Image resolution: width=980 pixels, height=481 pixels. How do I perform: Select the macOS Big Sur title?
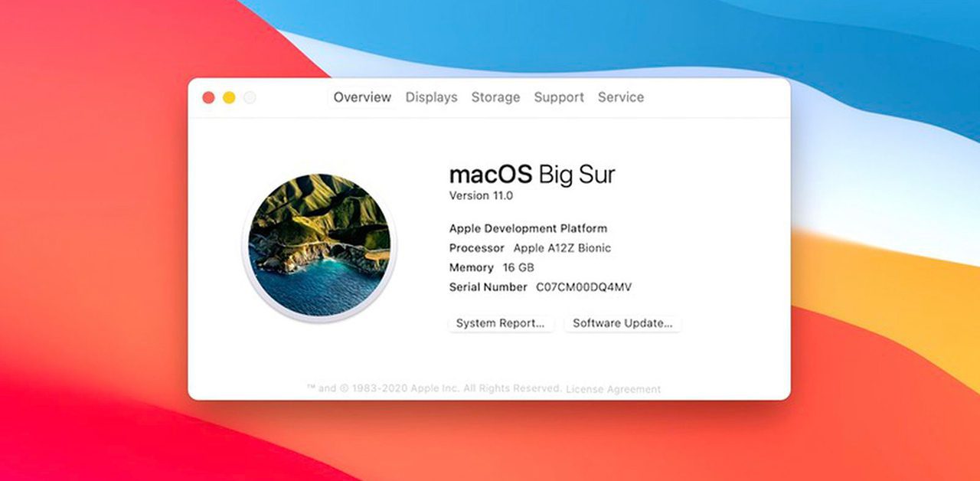pos(532,174)
